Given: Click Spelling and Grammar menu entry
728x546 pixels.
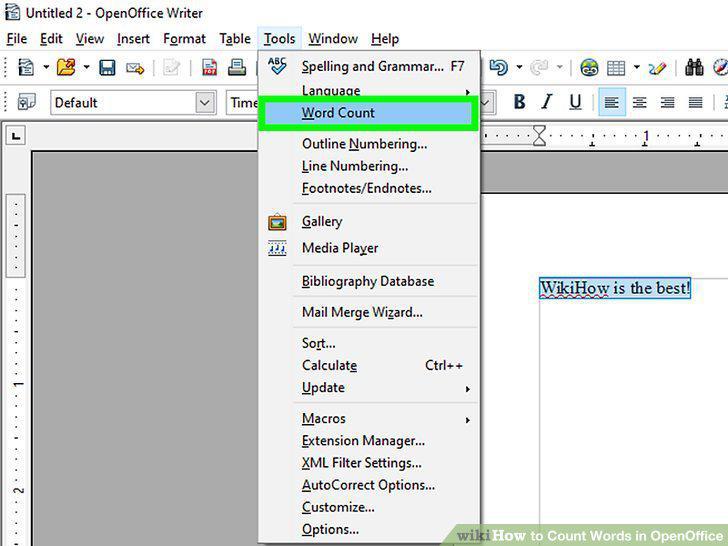Looking at the screenshot, I should tap(369, 66).
